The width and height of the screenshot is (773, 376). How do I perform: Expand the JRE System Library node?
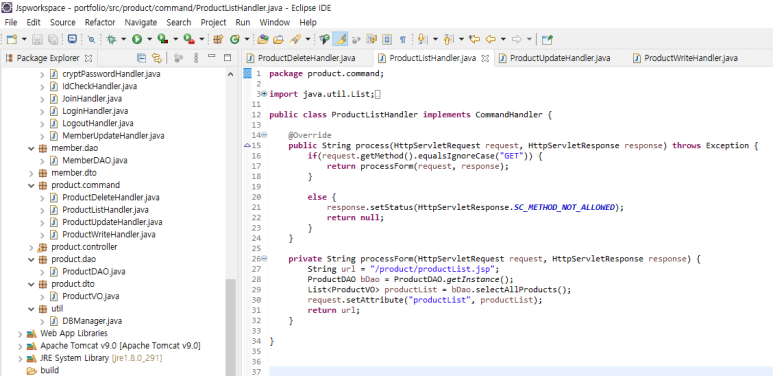point(20,358)
